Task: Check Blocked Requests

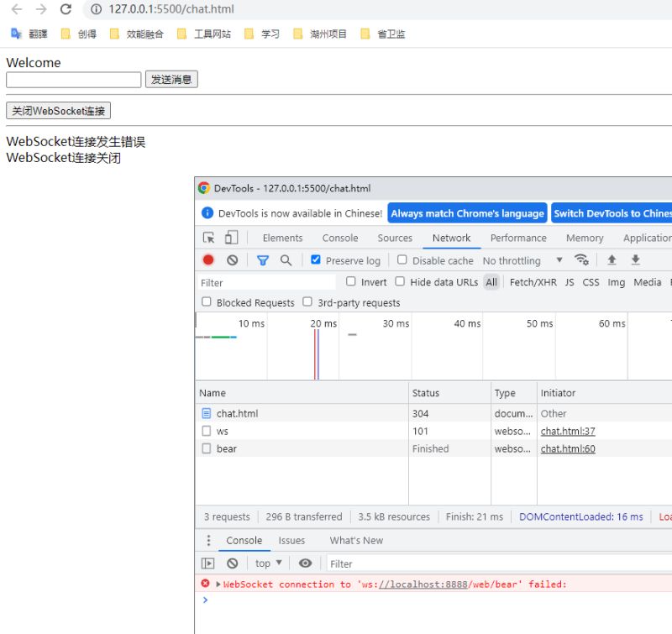Action: pyautogui.click(x=207, y=301)
